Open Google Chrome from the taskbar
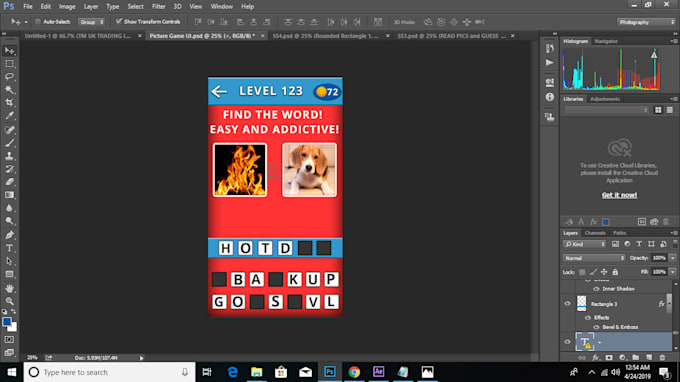The width and height of the screenshot is (680, 382). click(x=354, y=372)
